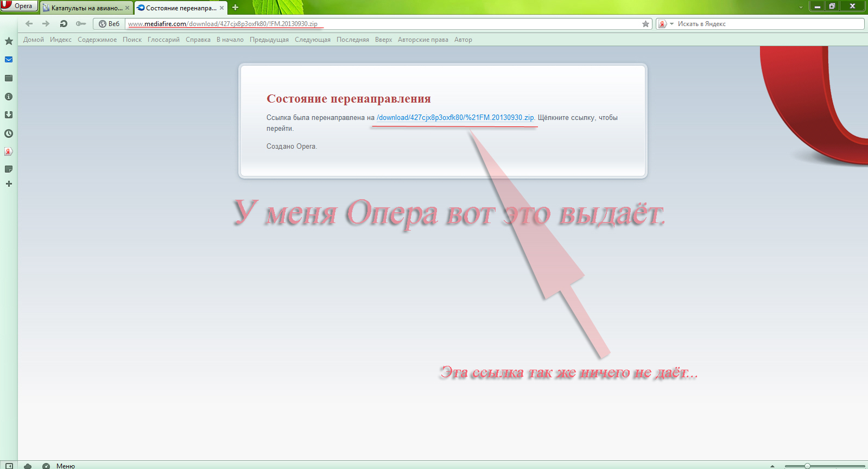
Task: Open the Notes panel in sidebar
Action: 9,169
